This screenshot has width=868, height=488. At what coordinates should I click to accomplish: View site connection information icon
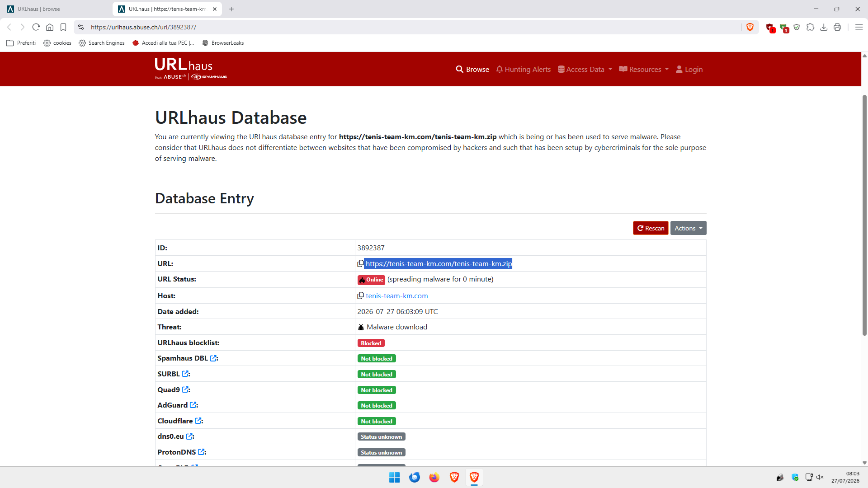click(81, 27)
